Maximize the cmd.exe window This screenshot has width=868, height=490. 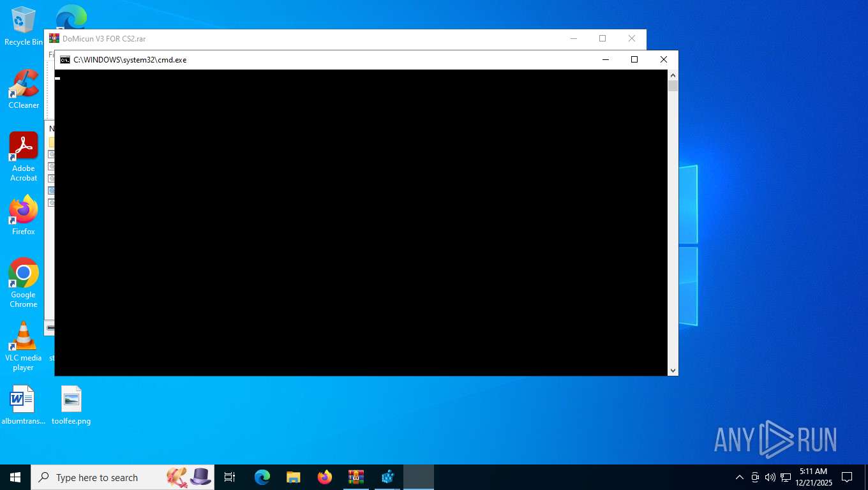pos(634,60)
